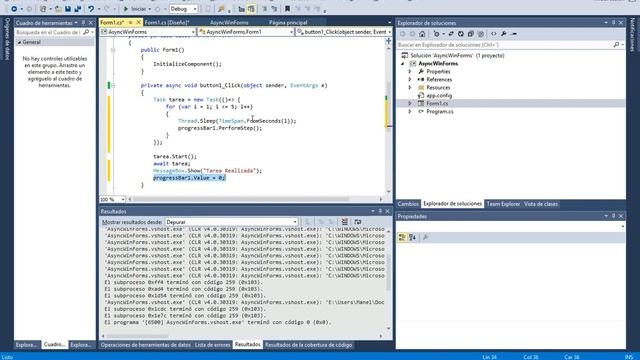The image size is (640, 360).
Task: Collapse the button1_Click method outline
Action: (x=113, y=85)
